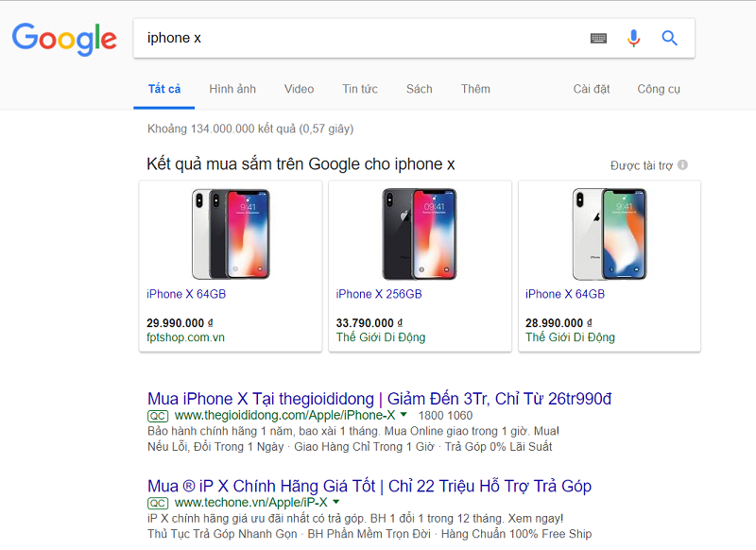Select the Sách tab
This screenshot has width=756, height=550.
[x=419, y=89]
